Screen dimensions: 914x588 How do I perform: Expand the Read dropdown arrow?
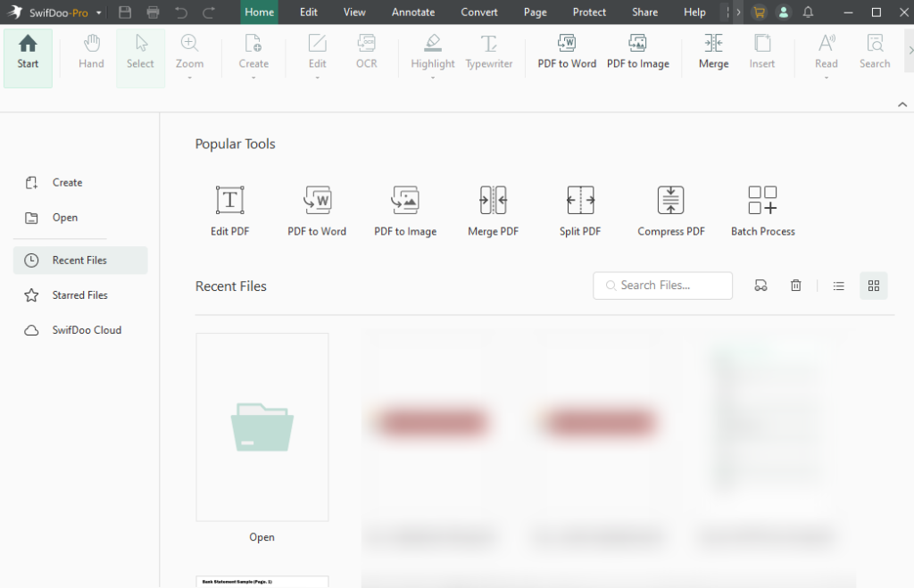pos(826,77)
